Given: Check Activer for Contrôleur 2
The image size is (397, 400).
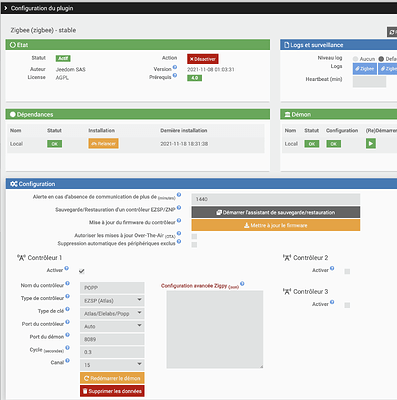Looking at the screenshot, I should coord(347,271).
